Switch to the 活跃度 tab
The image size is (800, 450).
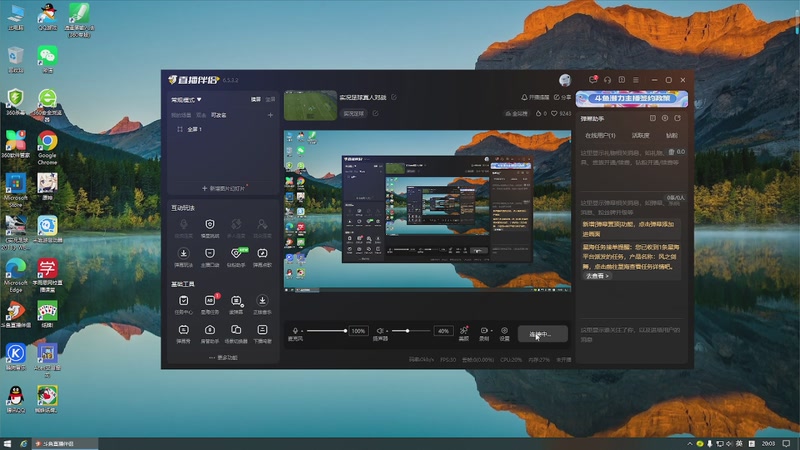coord(640,136)
